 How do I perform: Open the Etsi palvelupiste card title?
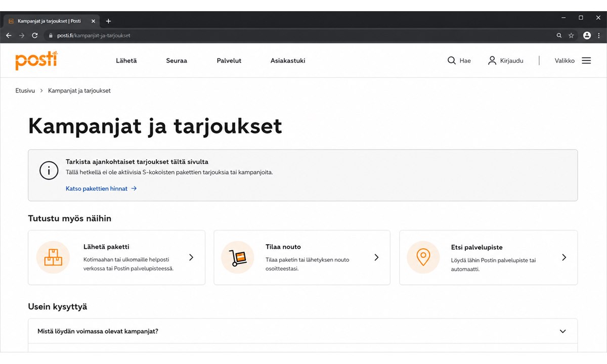476,247
